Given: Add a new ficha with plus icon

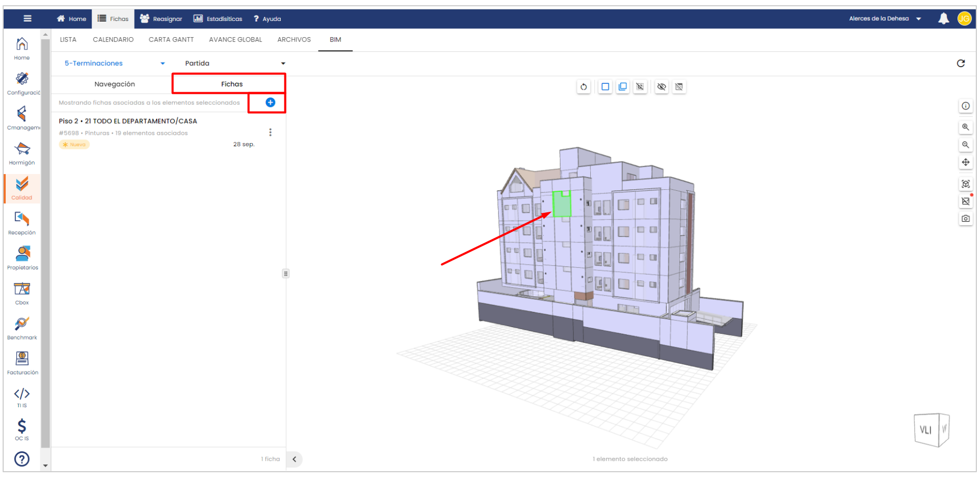Looking at the screenshot, I should click(x=270, y=103).
